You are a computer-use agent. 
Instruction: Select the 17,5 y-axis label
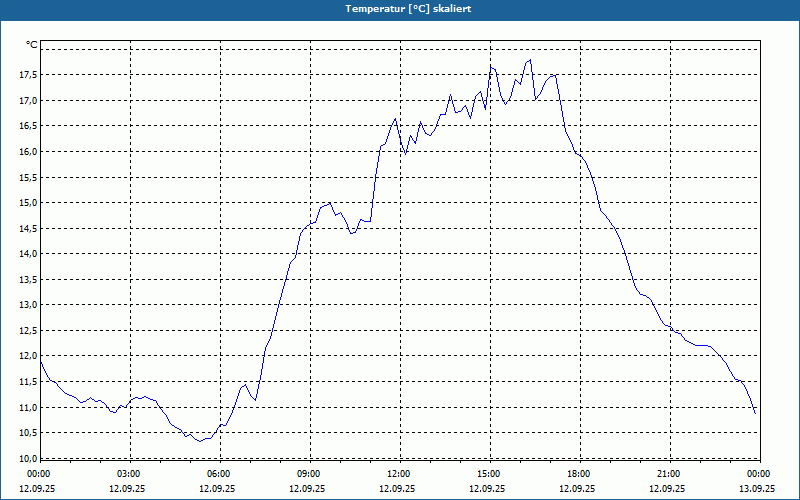click(28, 75)
